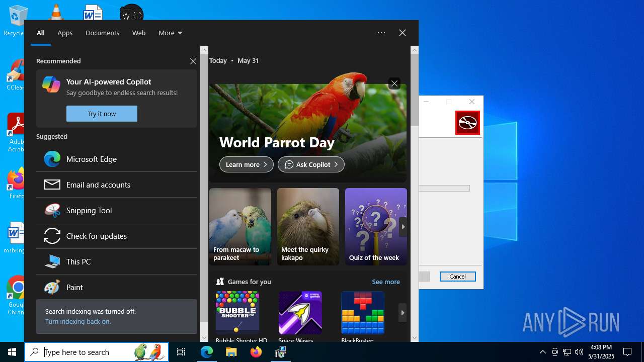Expand the More dropdown in search tabs

(x=170, y=33)
